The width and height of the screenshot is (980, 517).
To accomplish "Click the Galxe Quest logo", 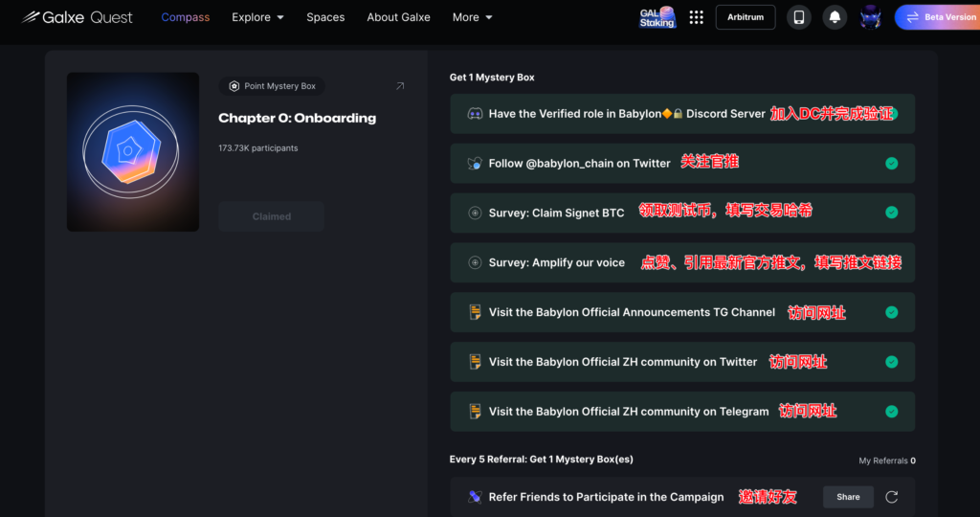I will 78,17.
